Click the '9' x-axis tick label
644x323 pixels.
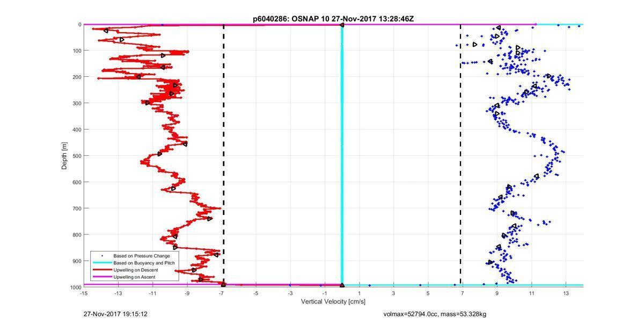click(497, 293)
